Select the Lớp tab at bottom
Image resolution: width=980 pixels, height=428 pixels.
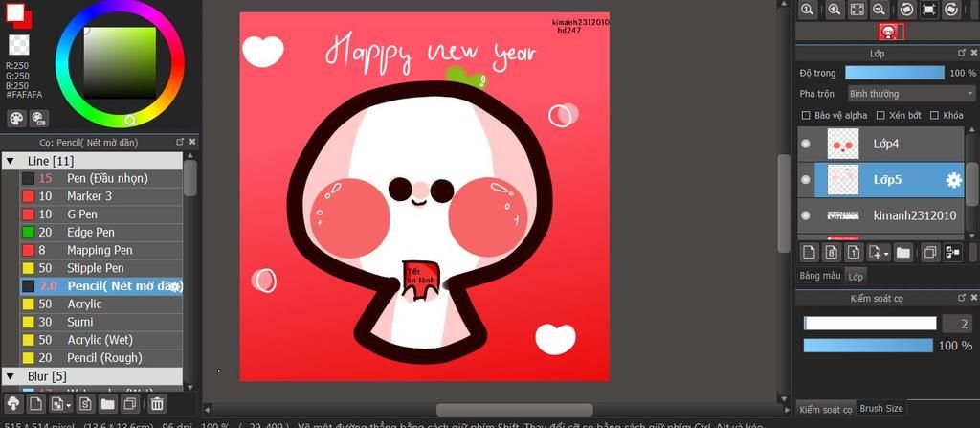856,276
